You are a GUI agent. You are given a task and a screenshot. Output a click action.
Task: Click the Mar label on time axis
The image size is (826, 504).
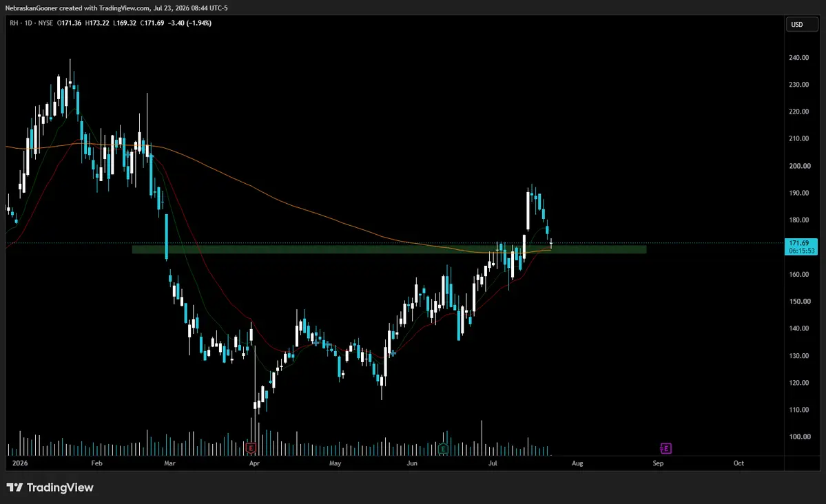pyautogui.click(x=169, y=463)
